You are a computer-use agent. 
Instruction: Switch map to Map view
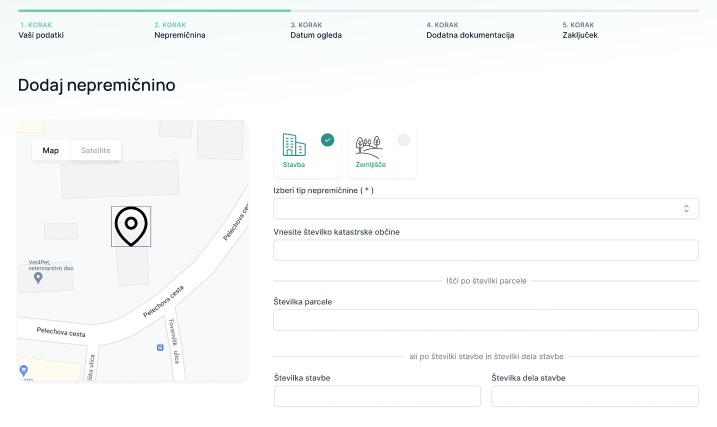(x=50, y=150)
